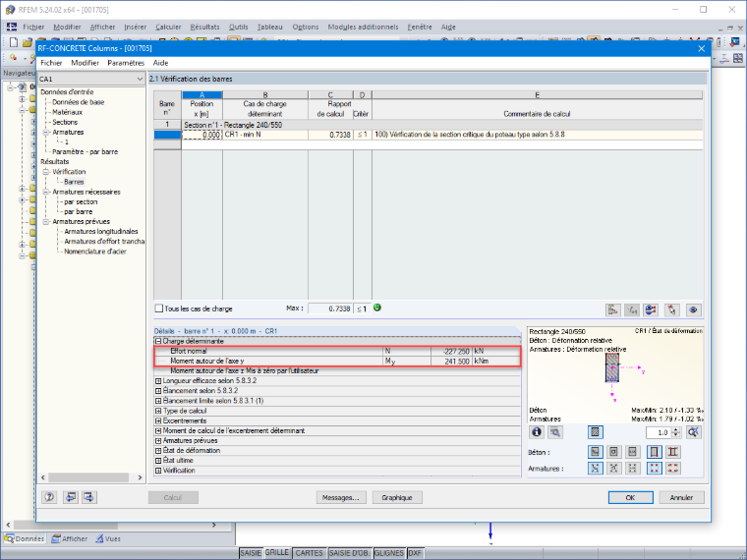Toggle SAISIE D'OB. in status bar
This screenshot has height=560, width=747.
click(349, 553)
